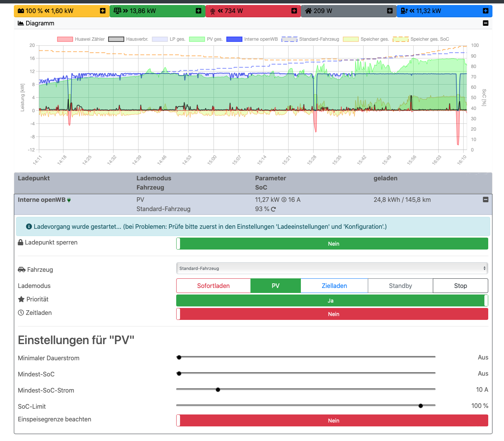Refresh the SoC with the reload icon
This screenshot has height=441, width=504.
[273, 209]
